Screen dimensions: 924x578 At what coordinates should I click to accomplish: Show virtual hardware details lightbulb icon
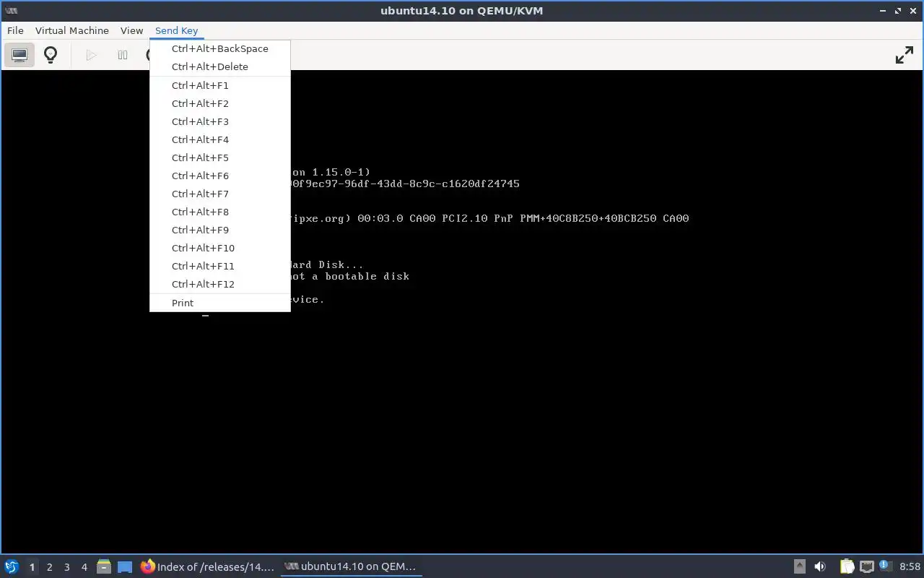pos(51,55)
